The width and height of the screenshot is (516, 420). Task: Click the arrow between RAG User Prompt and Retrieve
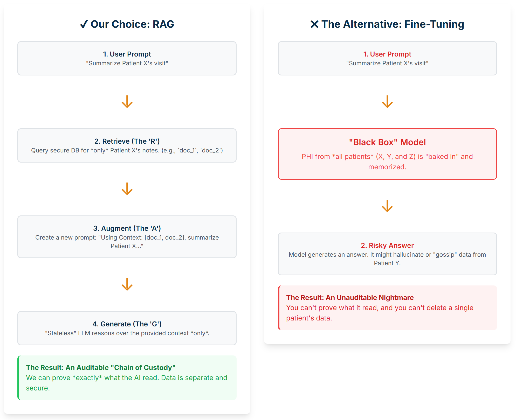click(127, 102)
